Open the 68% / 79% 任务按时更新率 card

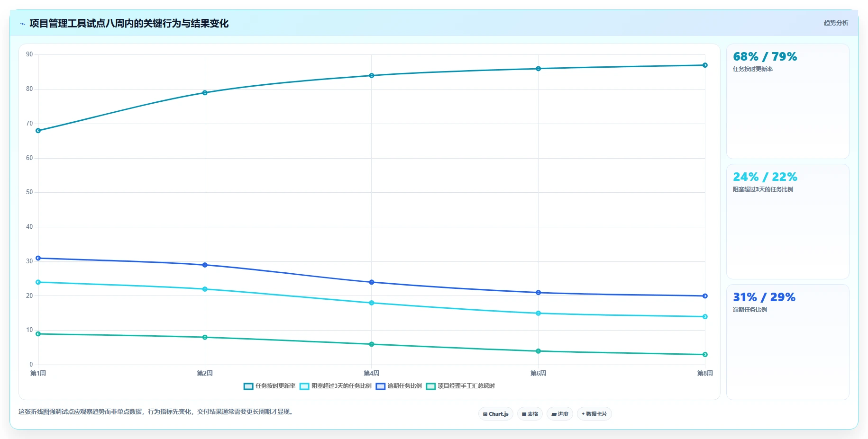(788, 101)
